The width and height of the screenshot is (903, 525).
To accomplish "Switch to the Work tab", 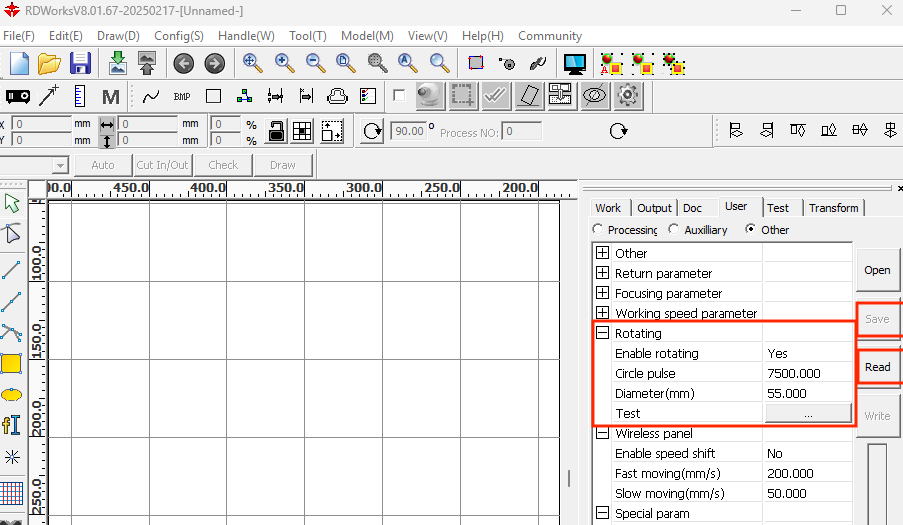I will (608, 208).
